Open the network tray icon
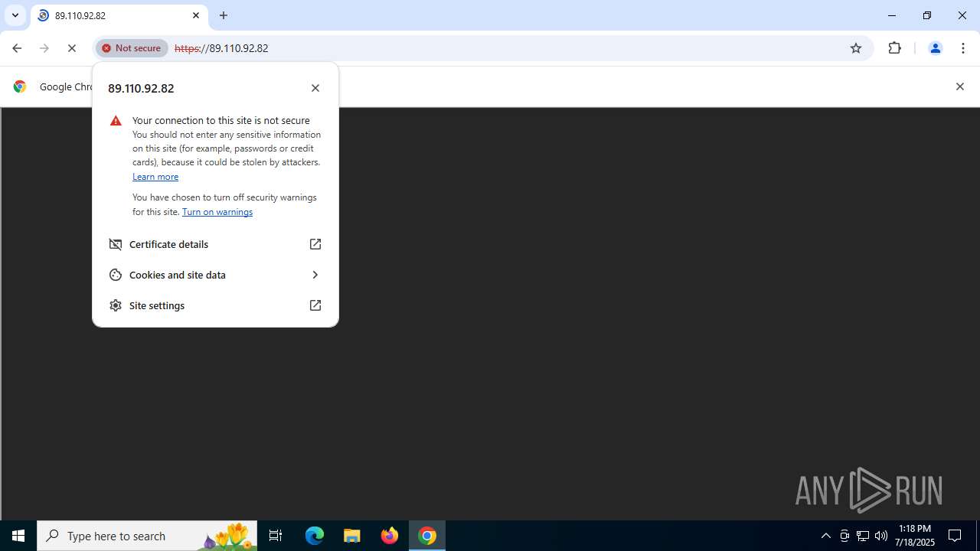Screen dimensions: 980x551 pyautogui.click(x=863, y=536)
